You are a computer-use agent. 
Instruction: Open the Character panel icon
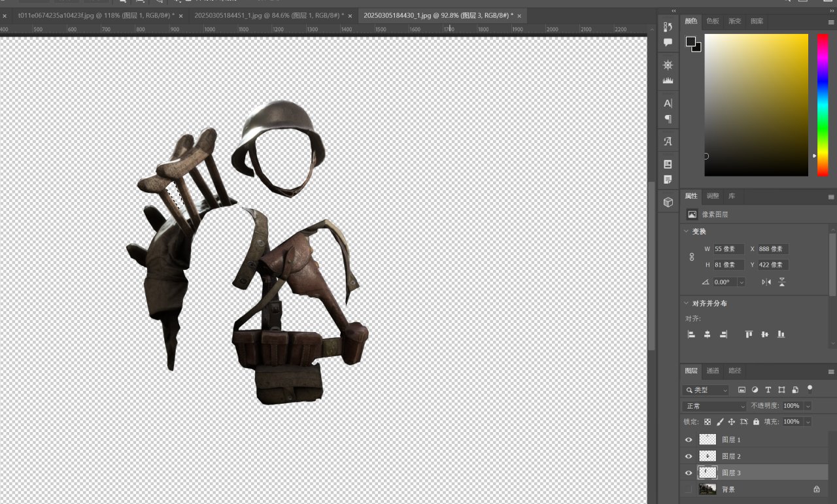pyautogui.click(x=668, y=103)
